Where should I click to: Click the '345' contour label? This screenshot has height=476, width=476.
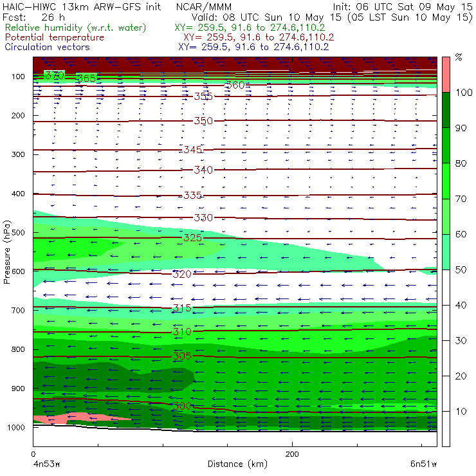192,149
